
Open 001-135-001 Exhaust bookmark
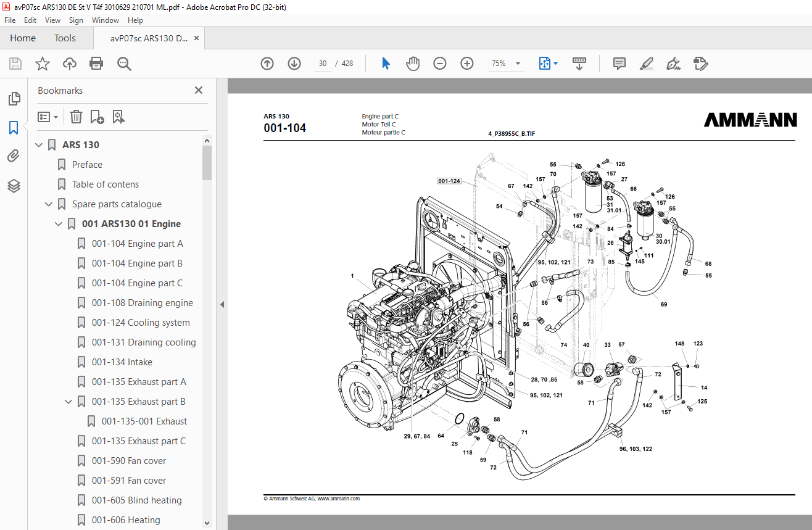[144, 421]
